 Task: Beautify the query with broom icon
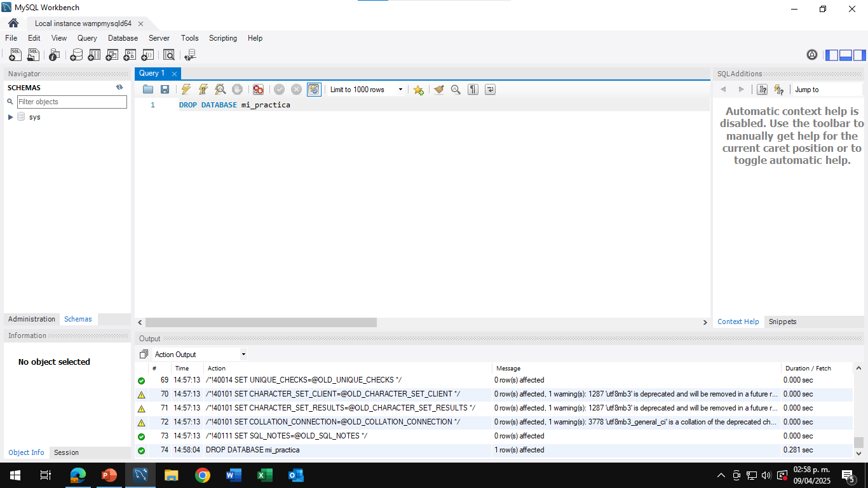coord(438,90)
